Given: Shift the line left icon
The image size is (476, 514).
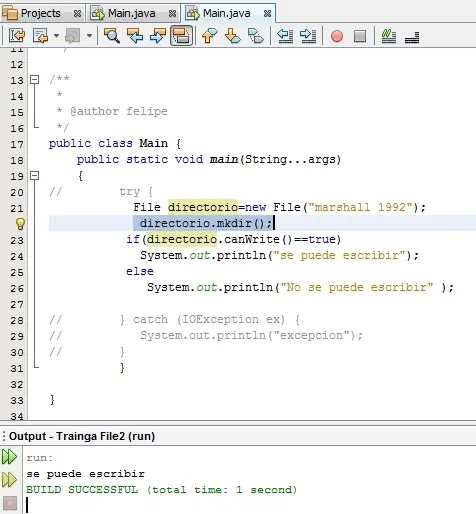Looking at the screenshot, I should [285, 35].
